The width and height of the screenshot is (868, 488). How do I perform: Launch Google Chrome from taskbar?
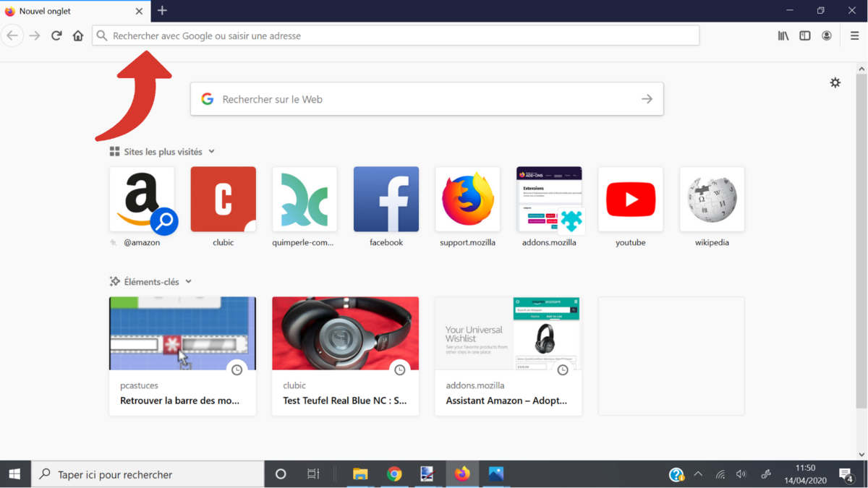(x=394, y=474)
